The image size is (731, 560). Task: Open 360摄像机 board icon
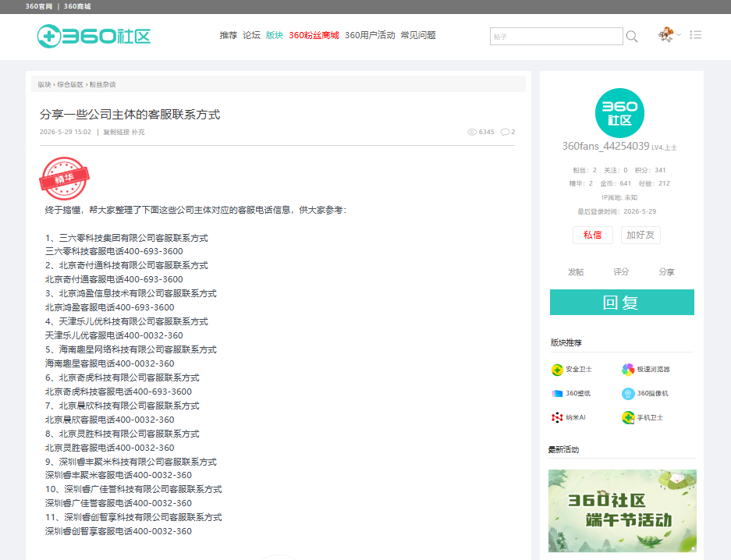(628, 394)
